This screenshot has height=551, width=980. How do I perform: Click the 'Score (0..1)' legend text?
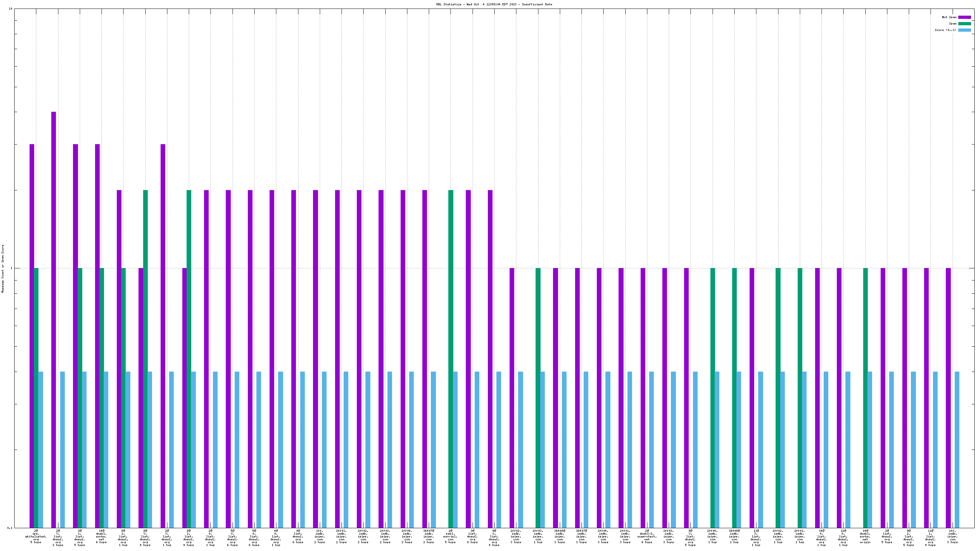[x=945, y=30]
